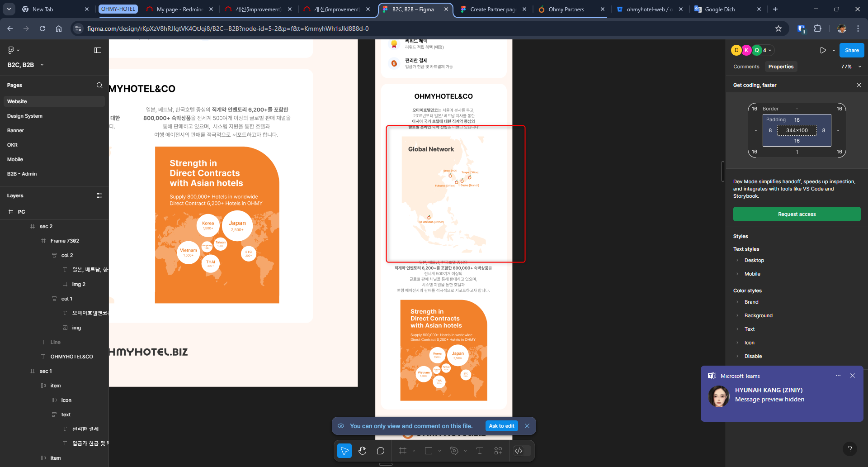Close the Get coding, faster panel
Viewport: 868px width, 467px height.
(859, 85)
